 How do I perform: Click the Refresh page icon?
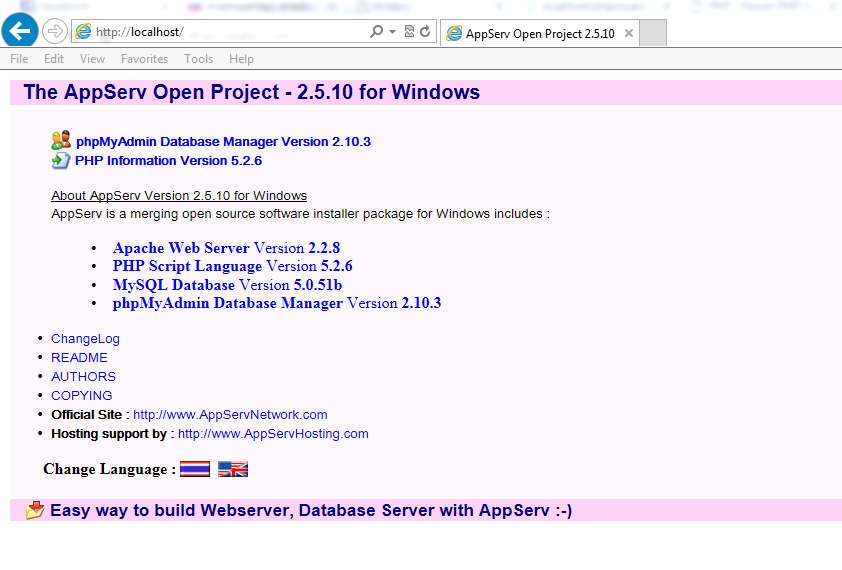tap(425, 31)
